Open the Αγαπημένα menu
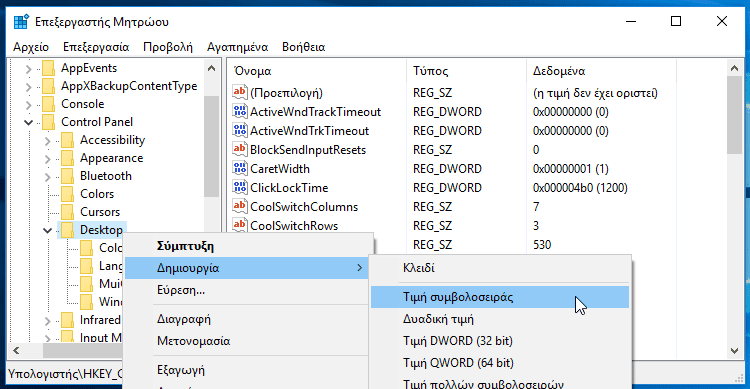750x389 pixels. (x=237, y=47)
